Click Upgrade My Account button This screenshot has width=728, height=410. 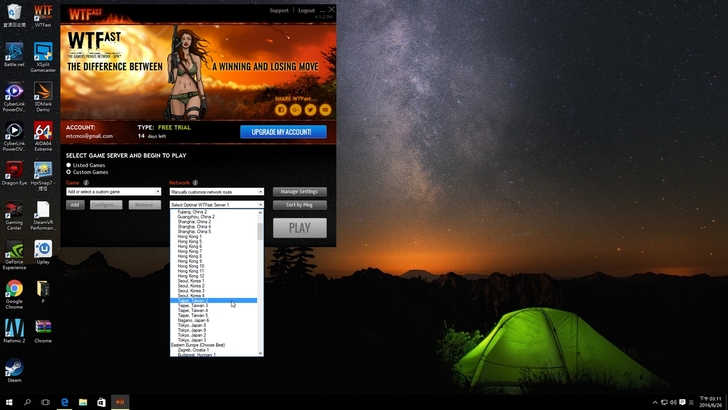(x=283, y=132)
